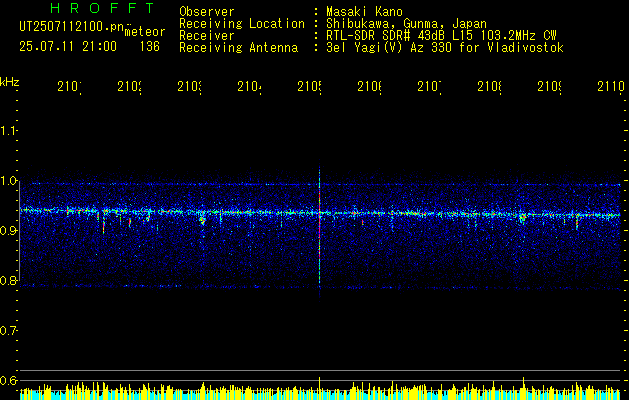Viewport: 629px width, 400px height.
Task: Click the tall yellow power spike at 2105
Action: coord(320,388)
